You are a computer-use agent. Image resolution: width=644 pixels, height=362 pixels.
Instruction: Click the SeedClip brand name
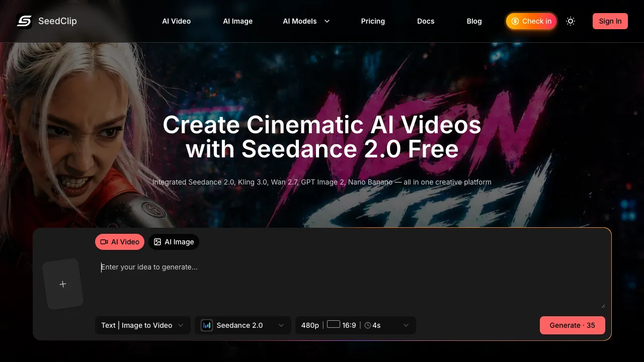click(57, 21)
